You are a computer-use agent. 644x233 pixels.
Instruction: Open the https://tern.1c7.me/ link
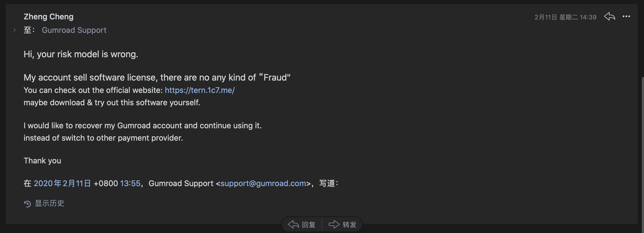point(199,90)
